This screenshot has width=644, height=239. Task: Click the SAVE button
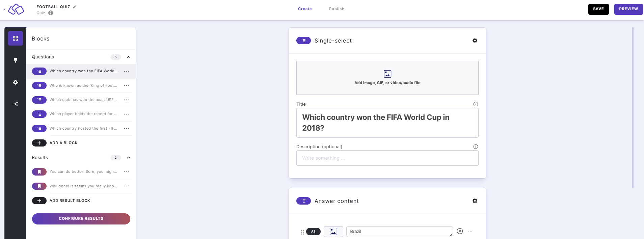pos(598,9)
